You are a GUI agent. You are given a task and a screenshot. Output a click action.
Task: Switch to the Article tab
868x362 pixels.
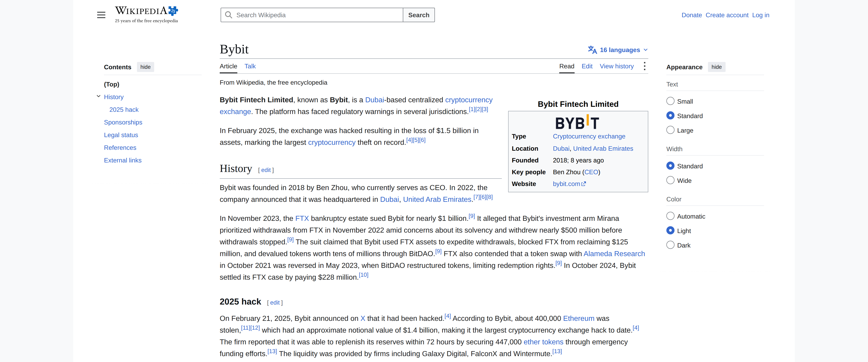pos(228,67)
